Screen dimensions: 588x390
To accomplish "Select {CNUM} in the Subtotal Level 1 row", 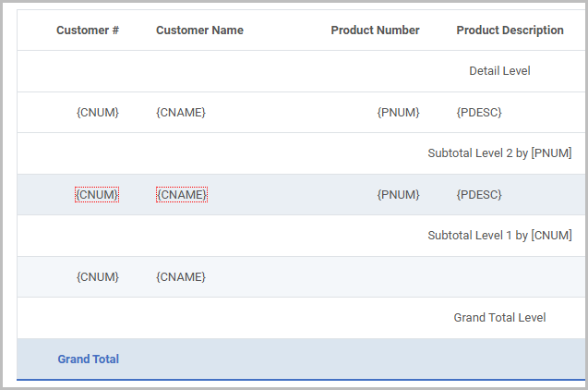I will tap(98, 277).
